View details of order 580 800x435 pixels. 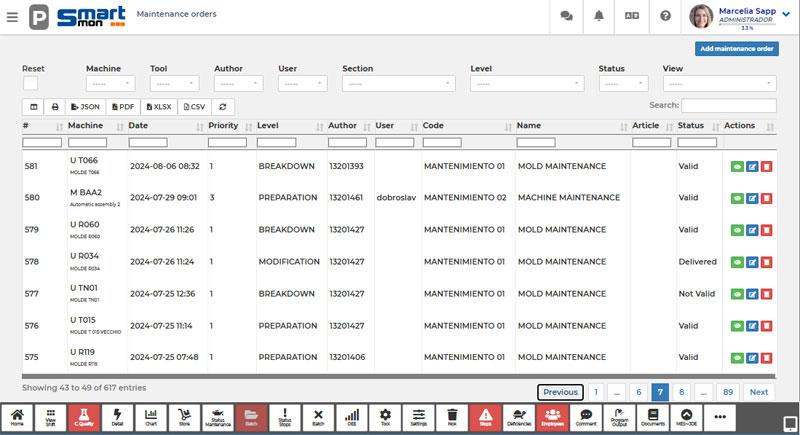click(x=737, y=199)
